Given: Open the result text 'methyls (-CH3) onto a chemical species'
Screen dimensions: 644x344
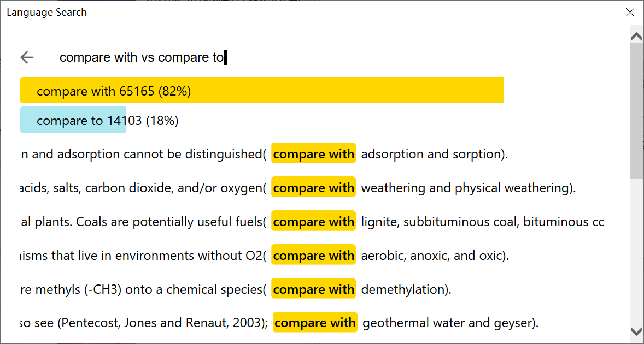Looking at the screenshot, I should pos(148,289).
